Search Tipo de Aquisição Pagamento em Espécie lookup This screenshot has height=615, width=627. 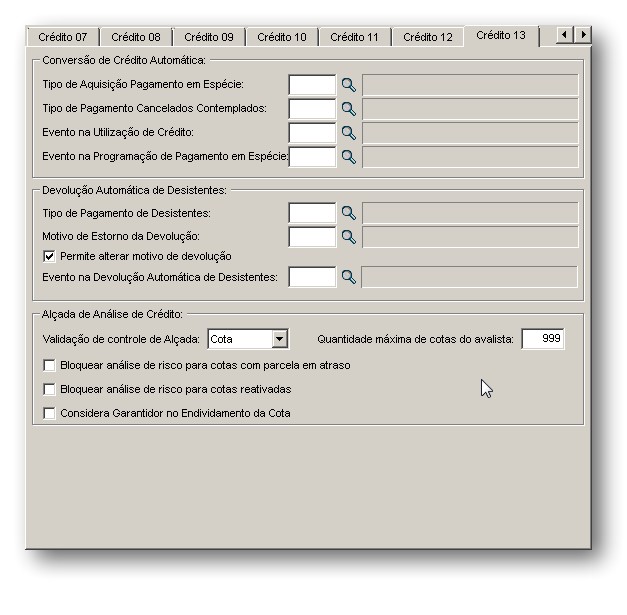(x=349, y=85)
